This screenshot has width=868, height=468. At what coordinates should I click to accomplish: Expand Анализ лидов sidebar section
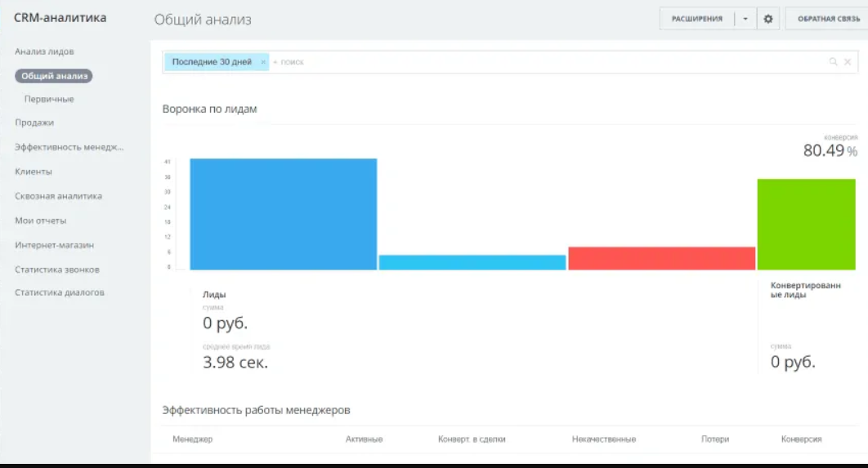tap(44, 51)
